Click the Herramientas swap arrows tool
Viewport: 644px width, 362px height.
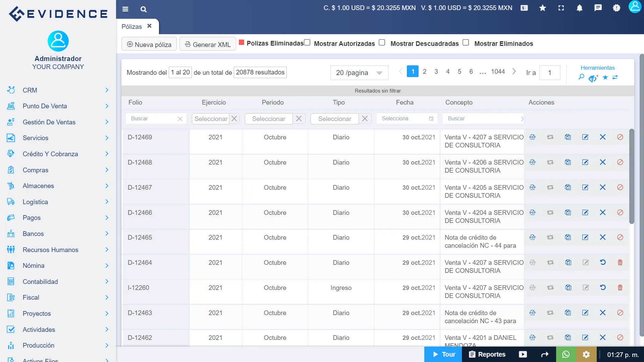(x=615, y=77)
